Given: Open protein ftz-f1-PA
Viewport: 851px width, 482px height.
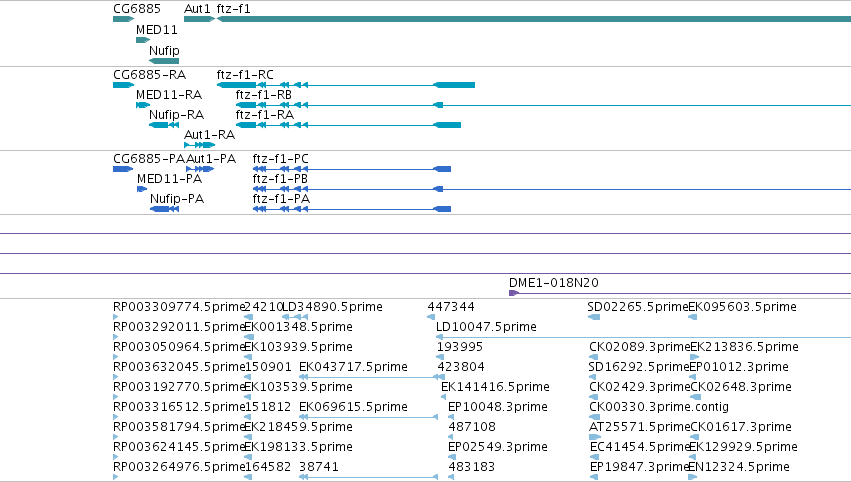Looking at the screenshot, I should coord(281,199).
